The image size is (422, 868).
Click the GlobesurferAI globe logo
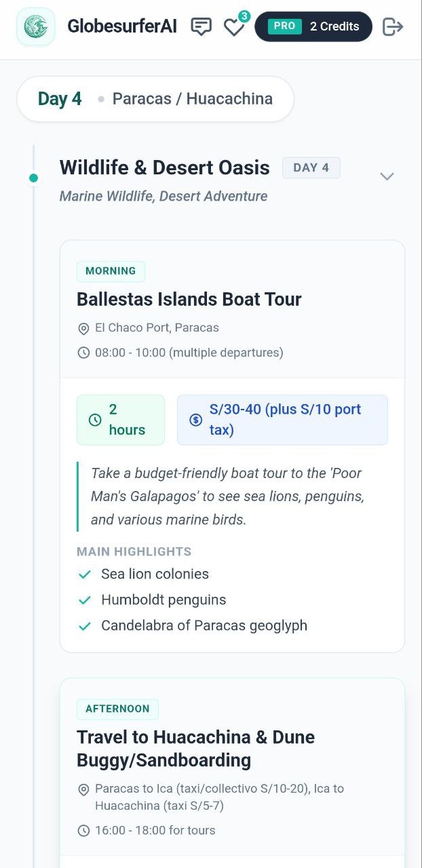[x=35, y=26]
